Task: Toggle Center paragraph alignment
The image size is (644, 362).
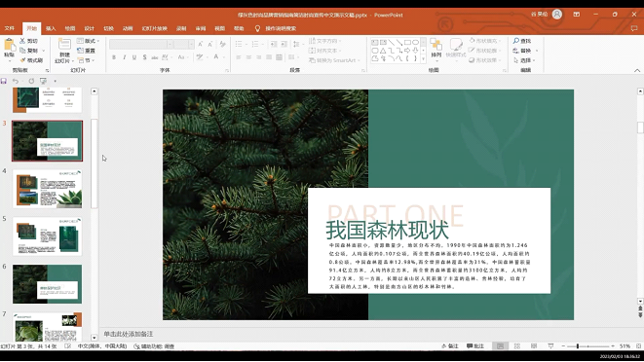Action: tap(248, 57)
